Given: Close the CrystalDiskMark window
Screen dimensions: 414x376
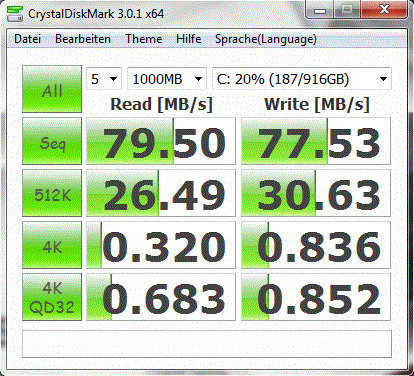Looking at the screenshot, I should (x=384, y=10).
